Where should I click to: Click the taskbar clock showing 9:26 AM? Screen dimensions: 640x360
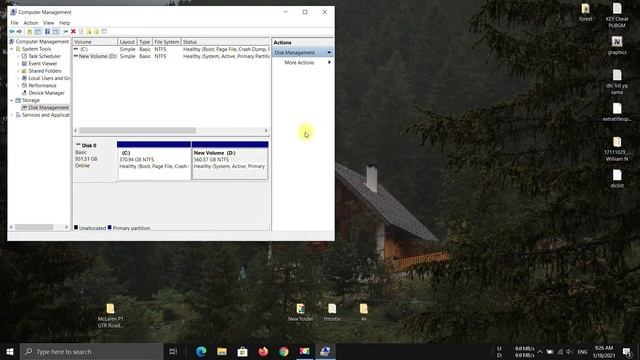604,351
